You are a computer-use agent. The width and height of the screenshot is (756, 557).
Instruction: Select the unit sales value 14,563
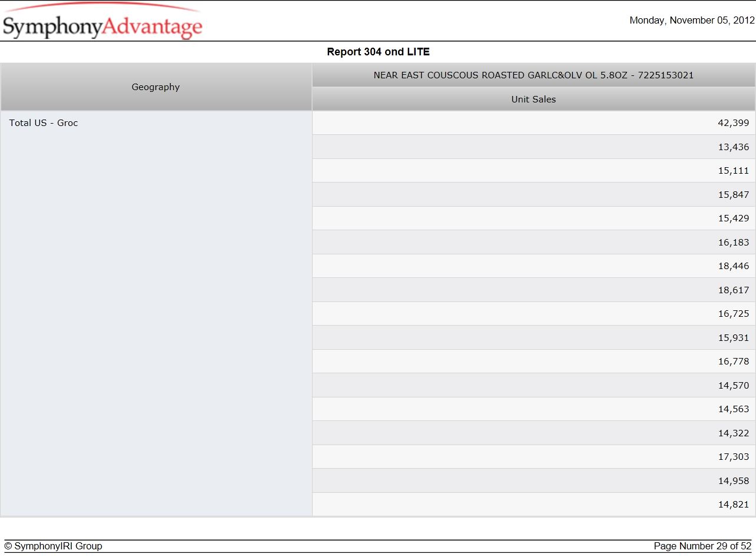click(x=733, y=409)
